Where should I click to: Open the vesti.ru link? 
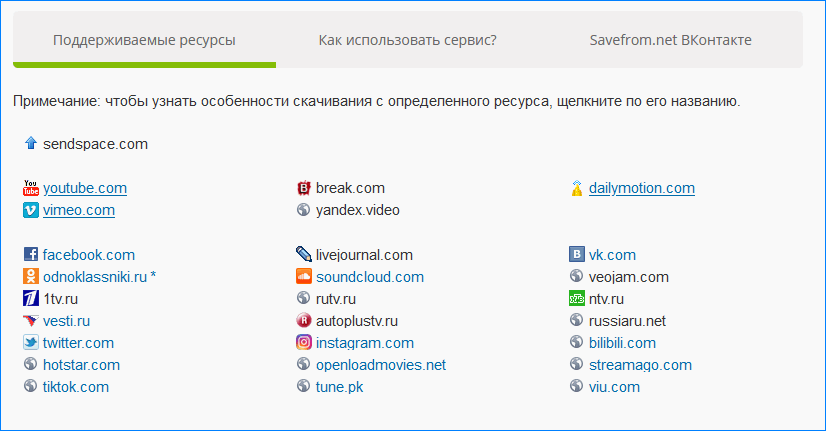click(x=66, y=321)
